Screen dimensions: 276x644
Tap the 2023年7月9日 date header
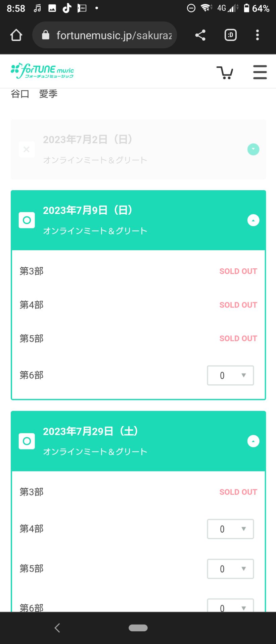point(88,211)
